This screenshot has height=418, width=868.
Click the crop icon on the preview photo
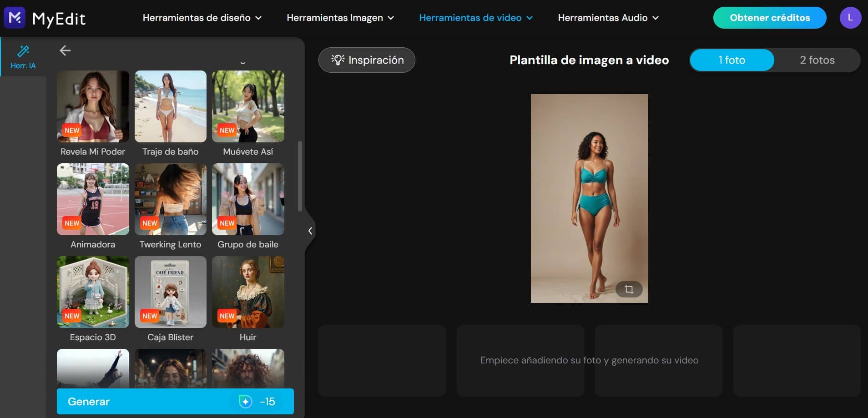[630, 289]
